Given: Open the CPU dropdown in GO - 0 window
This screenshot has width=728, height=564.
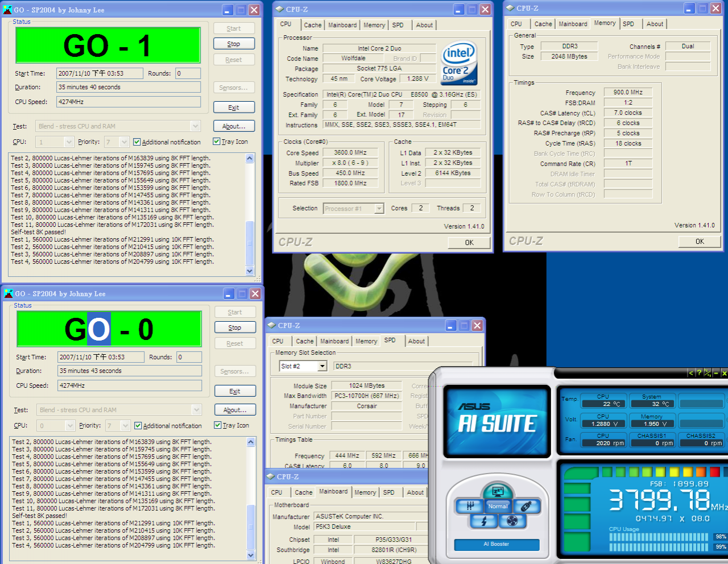Looking at the screenshot, I should pos(70,425).
